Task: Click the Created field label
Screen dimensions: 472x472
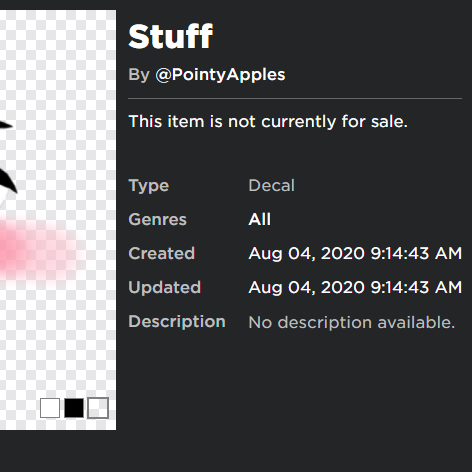Action: (x=162, y=253)
